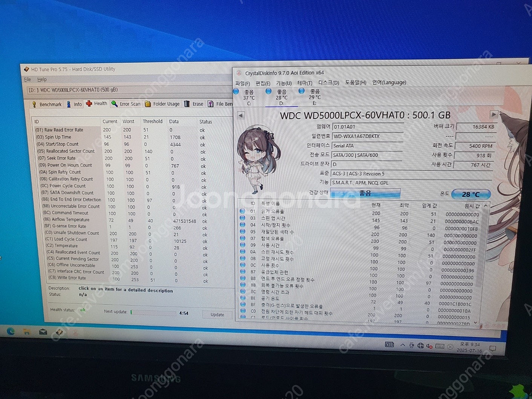Select drive D: 28 °C status button
Image resolution: width=532 pixels, height=399 pixels.
[x=281, y=97]
